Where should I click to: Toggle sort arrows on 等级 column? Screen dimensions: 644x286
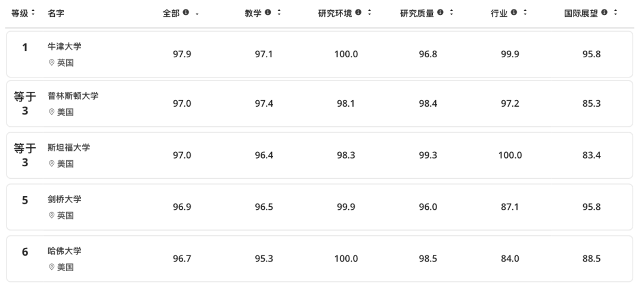coord(33,13)
